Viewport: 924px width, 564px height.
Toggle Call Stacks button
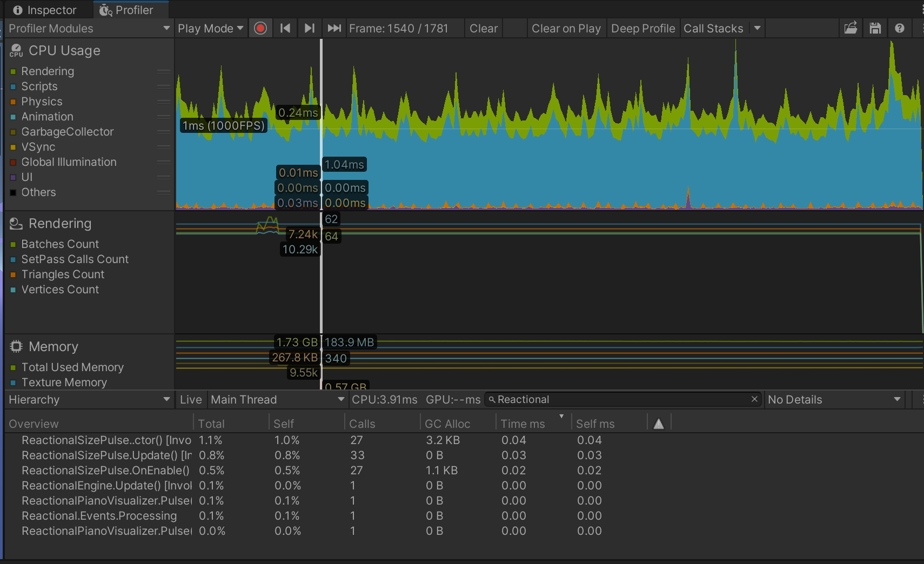(x=714, y=28)
